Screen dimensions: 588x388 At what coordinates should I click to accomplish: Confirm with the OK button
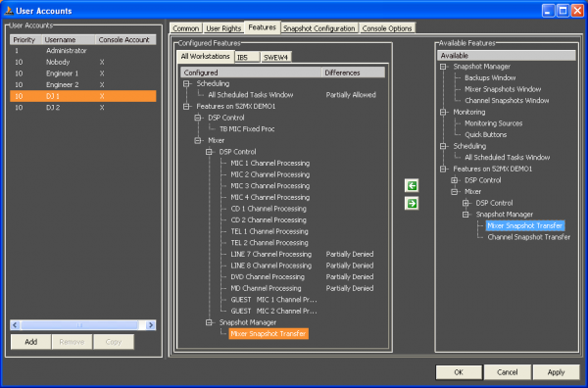tap(459, 372)
